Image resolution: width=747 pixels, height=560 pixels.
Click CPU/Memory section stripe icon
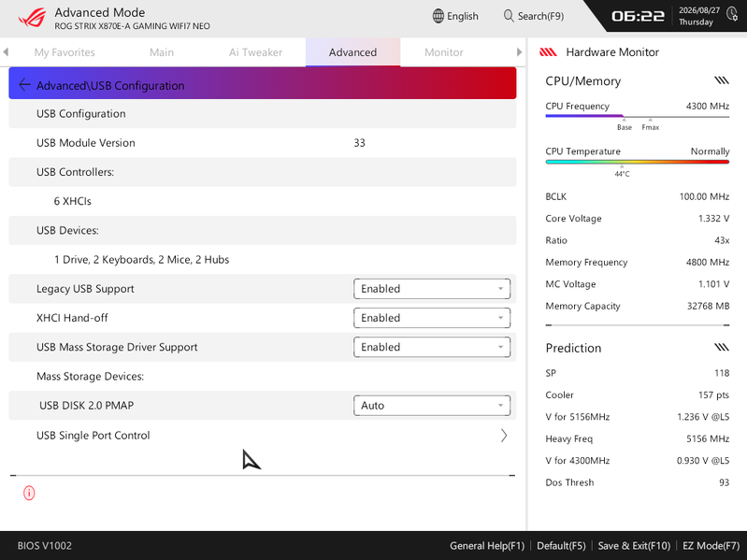(722, 80)
